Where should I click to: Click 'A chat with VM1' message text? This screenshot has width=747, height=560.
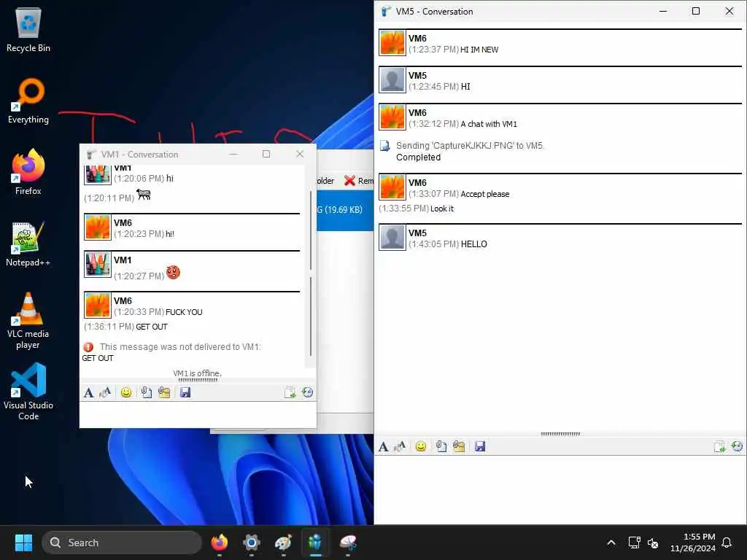[489, 124]
